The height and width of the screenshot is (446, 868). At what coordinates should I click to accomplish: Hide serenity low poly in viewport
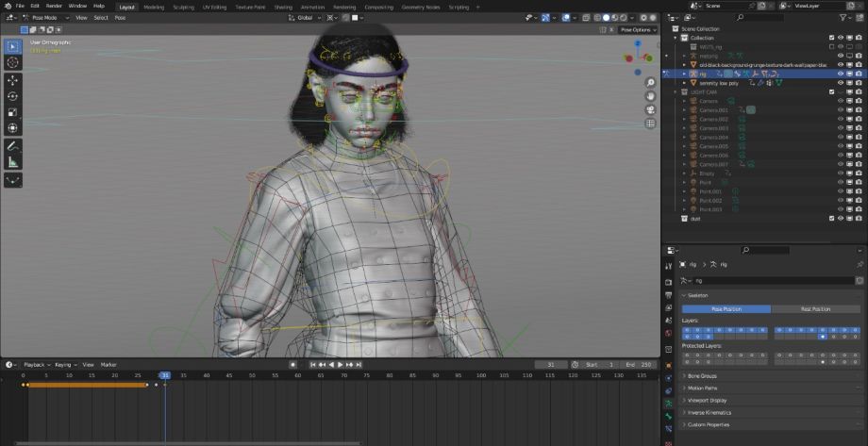[841, 83]
